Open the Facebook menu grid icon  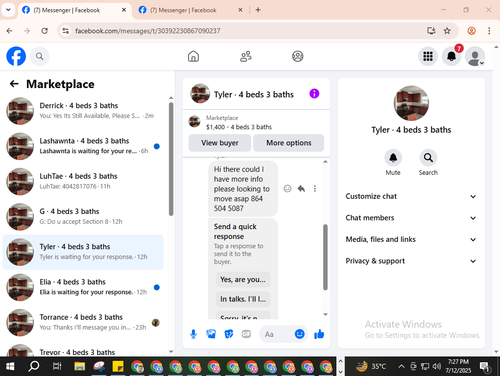pos(428,56)
